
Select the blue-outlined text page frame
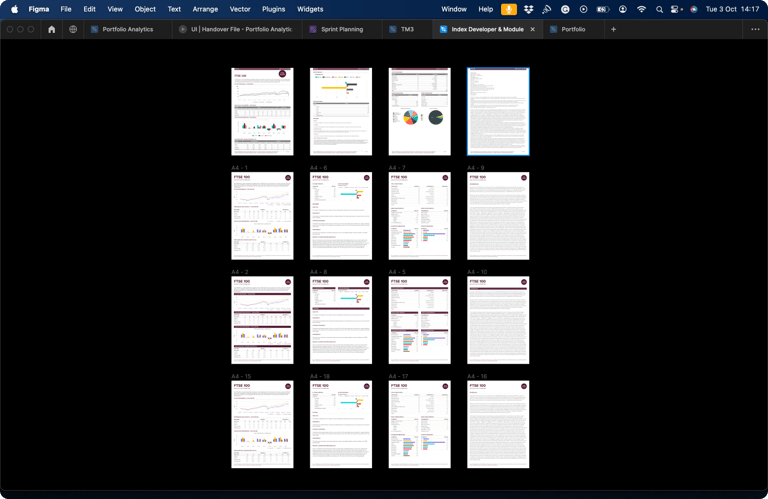[x=498, y=112]
